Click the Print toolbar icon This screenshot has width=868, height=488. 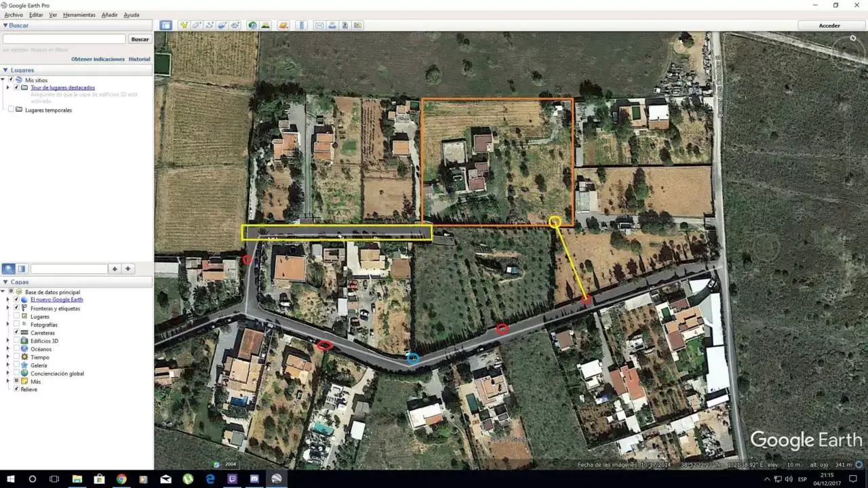(x=332, y=25)
